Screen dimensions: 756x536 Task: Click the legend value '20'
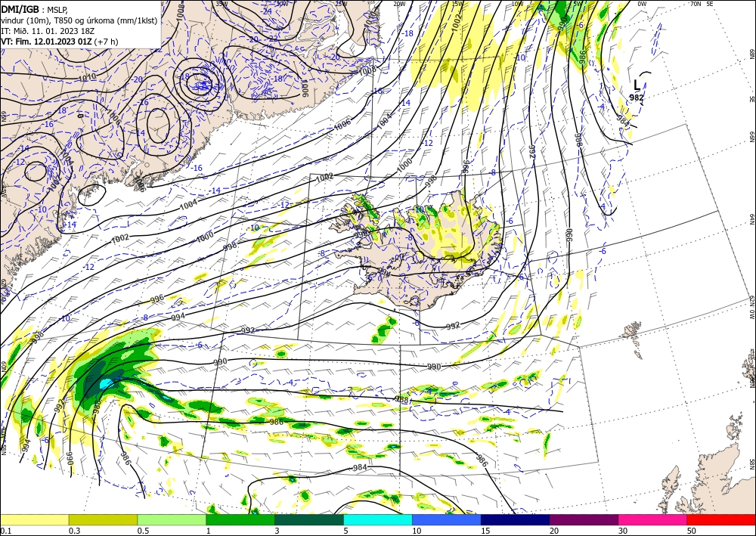click(x=554, y=531)
